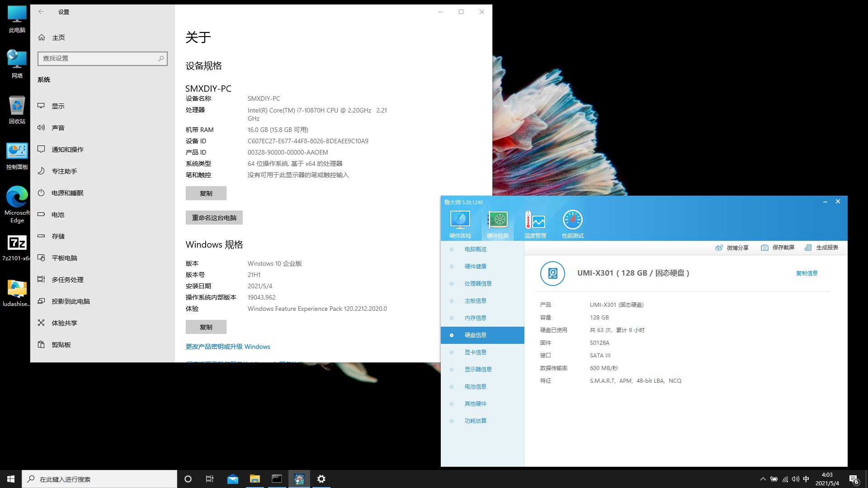Select 显示器信息 in sidebar

pos(482,370)
